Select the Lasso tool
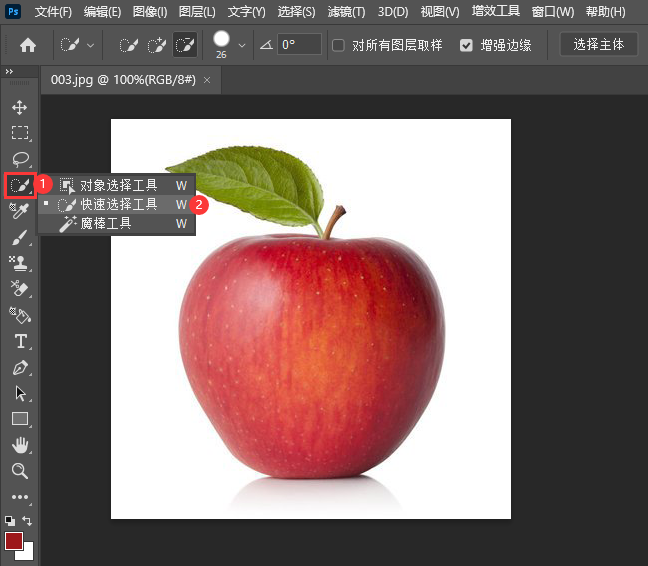This screenshot has width=648, height=566. coord(19,159)
